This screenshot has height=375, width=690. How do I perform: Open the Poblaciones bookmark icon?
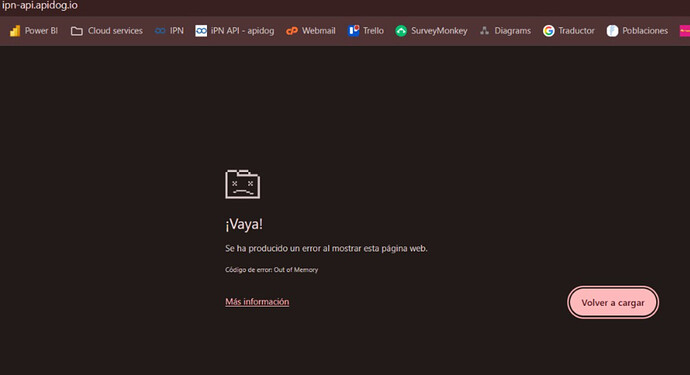point(612,31)
